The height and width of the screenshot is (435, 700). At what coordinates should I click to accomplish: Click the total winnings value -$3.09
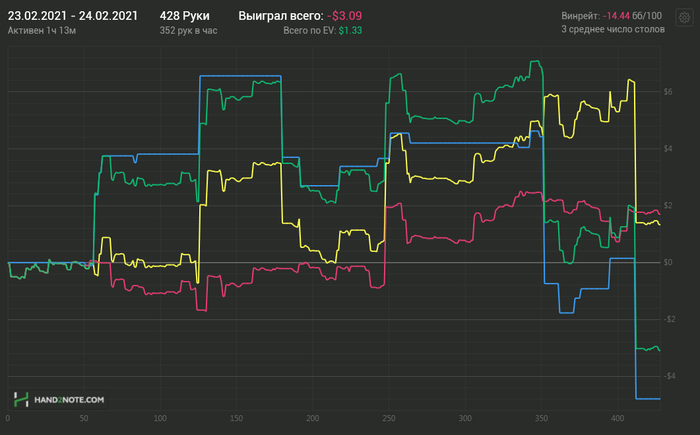pyautogui.click(x=344, y=16)
